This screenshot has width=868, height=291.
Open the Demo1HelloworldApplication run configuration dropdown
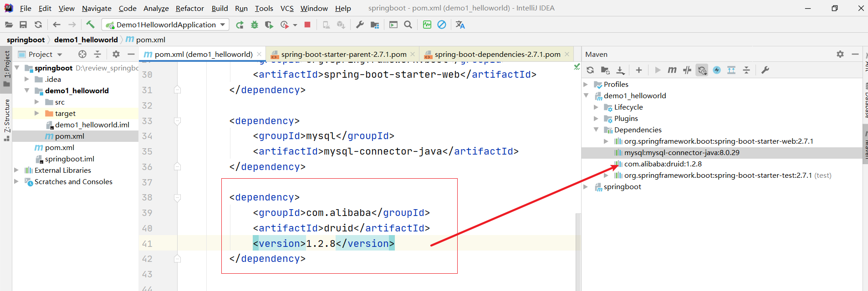[223, 25]
